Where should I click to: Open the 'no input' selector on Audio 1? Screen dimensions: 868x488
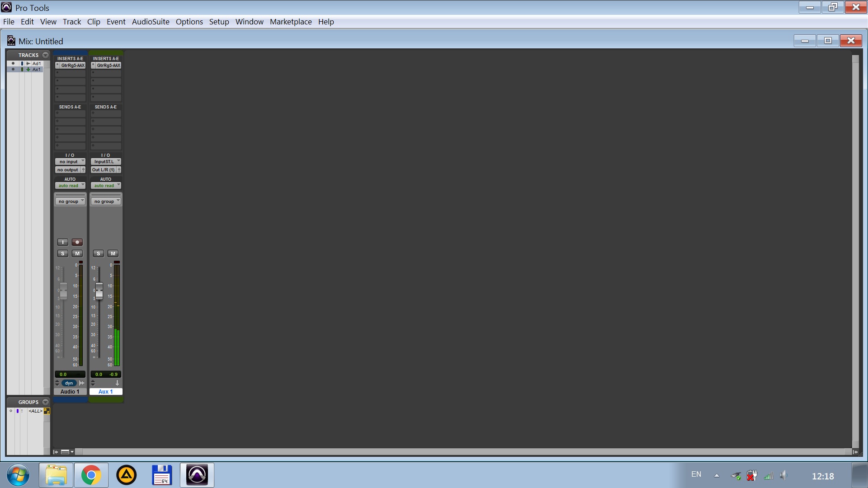tap(70, 162)
